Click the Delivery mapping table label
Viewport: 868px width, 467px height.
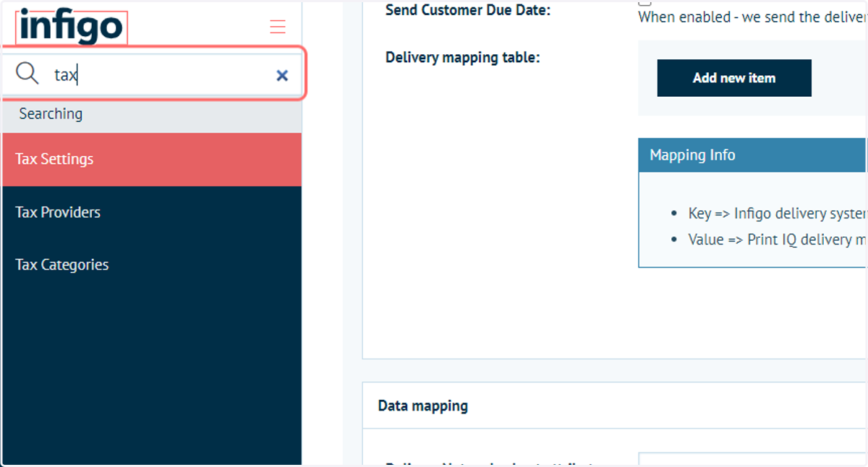[x=463, y=57]
